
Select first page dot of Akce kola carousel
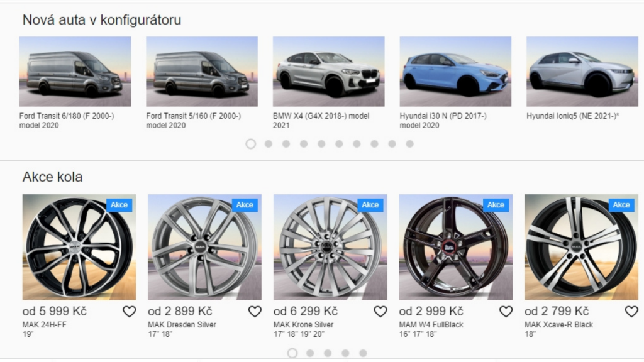pyautogui.click(x=292, y=353)
